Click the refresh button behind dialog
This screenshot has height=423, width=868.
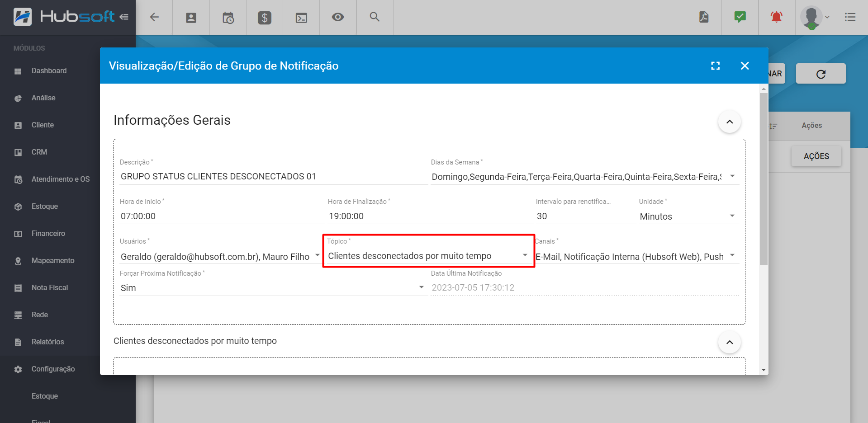(821, 74)
